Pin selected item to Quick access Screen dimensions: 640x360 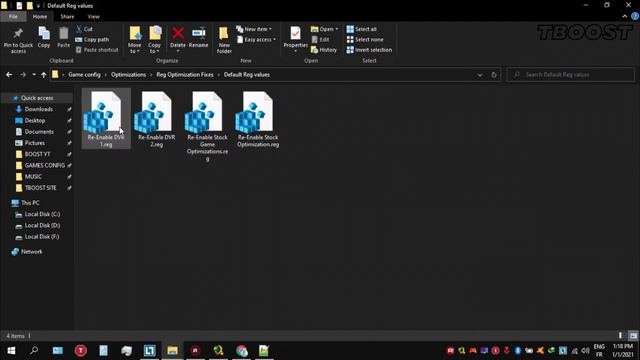(x=18, y=40)
